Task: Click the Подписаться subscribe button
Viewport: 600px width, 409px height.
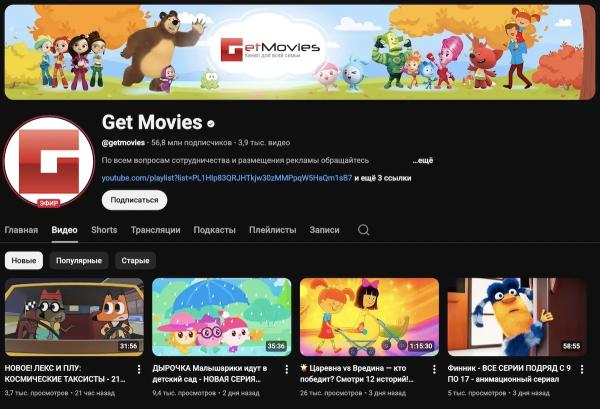Action: (134, 200)
